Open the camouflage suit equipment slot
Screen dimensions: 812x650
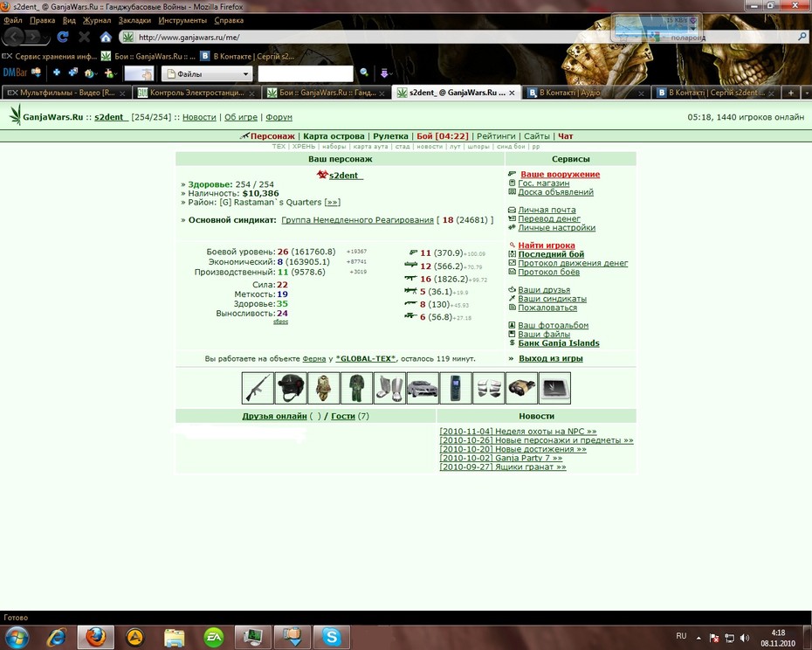pyautogui.click(x=324, y=388)
